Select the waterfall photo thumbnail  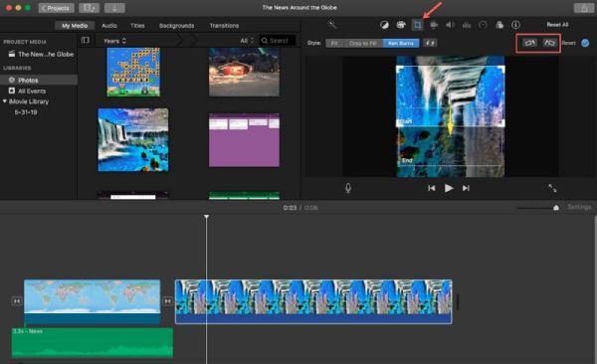pos(133,140)
